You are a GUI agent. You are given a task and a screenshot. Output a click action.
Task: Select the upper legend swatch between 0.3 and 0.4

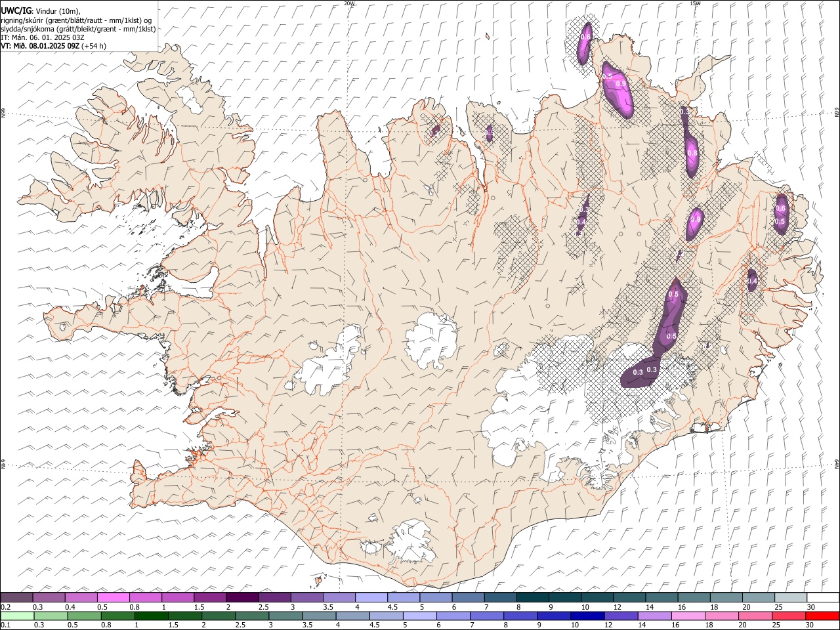tap(49, 597)
